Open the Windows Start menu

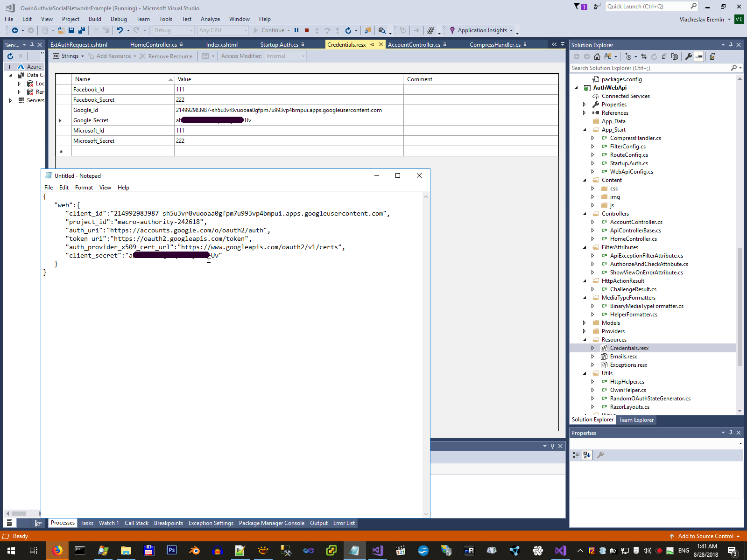pos(11,551)
